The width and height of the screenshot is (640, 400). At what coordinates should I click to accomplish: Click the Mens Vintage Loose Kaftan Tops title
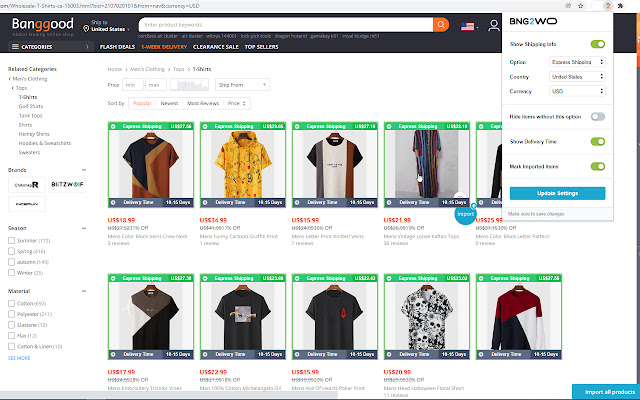pos(421,236)
